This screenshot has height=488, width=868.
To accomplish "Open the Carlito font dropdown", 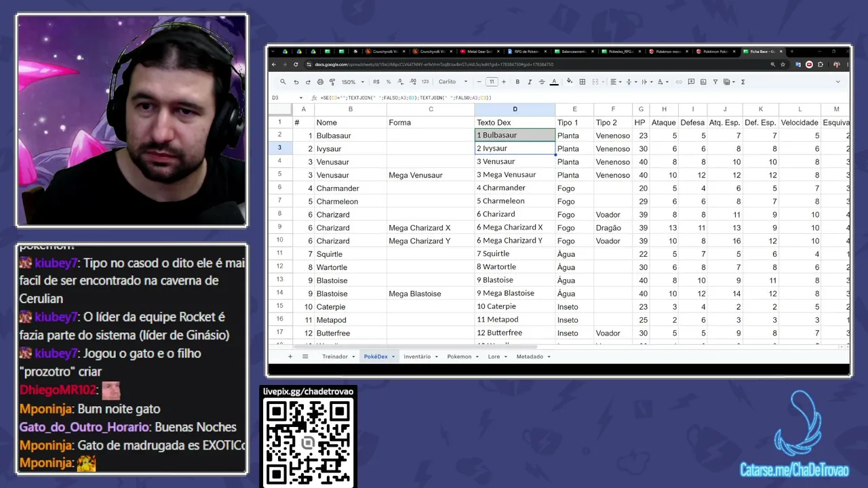I will pos(453,82).
